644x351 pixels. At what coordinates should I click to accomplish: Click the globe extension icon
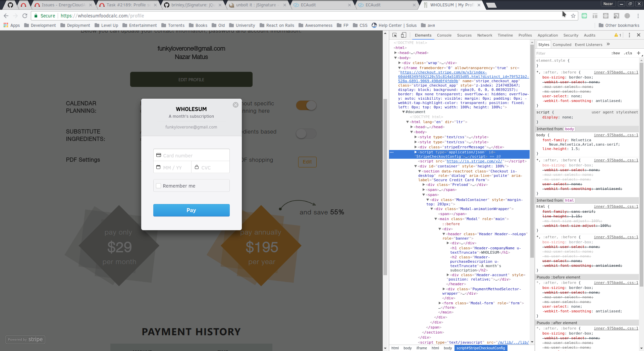coord(627,16)
